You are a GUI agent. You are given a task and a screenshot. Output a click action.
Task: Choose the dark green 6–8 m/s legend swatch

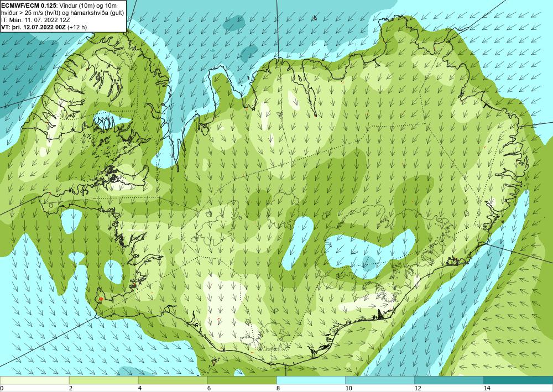pyautogui.click(x=242, y=380)
